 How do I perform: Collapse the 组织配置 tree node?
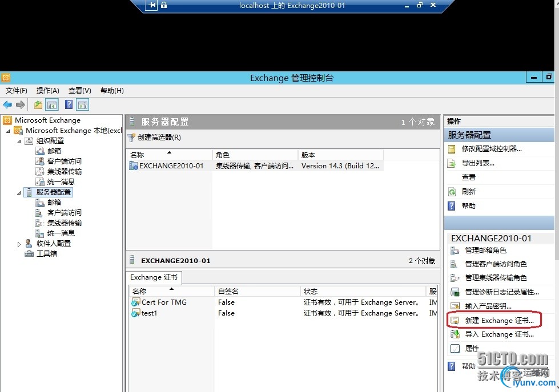(x=19, y=142)
